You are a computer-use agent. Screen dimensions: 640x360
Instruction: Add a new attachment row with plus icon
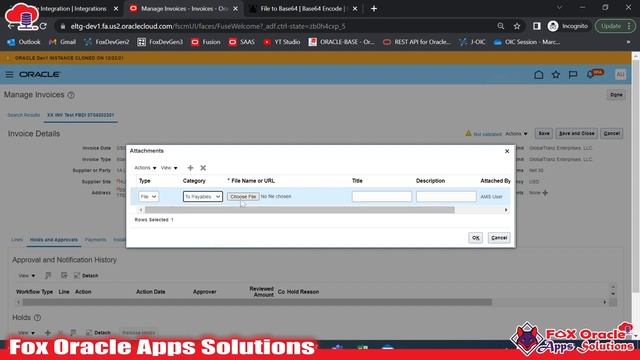pos(190,168)
